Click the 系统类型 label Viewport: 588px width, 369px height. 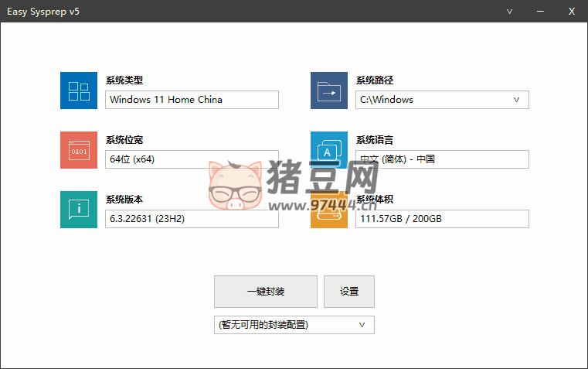pyautogui.click(x=124, y=80)
